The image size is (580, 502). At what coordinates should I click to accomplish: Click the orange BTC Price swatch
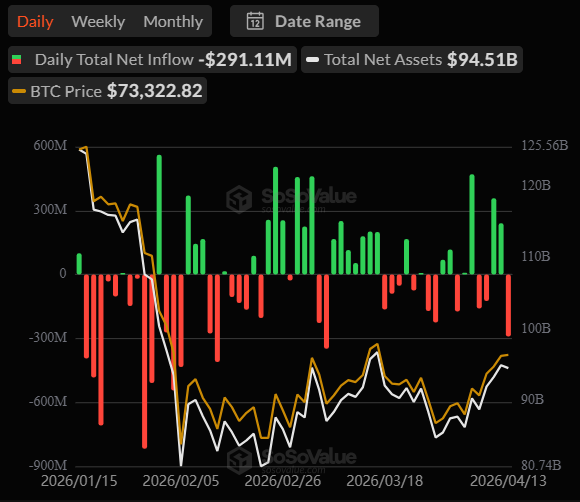tap(19, 91)
